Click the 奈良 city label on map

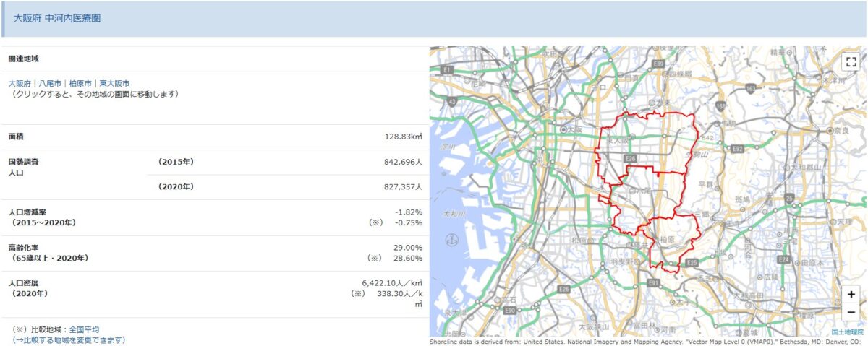[841, 131]
